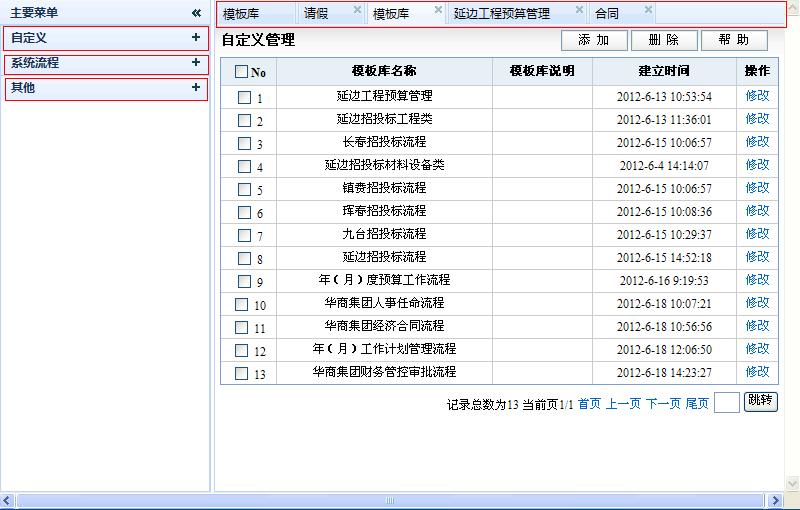Collapse the 主要菜单 sidebar with double-arrow icon
This screenshot has width=800, height=510.
pos(197,13)
